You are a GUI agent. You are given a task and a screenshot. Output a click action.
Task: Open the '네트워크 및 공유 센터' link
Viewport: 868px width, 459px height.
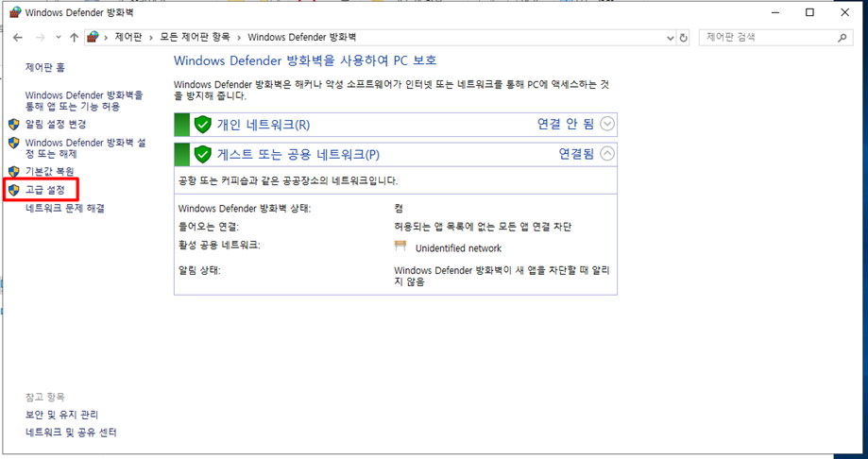71,433
